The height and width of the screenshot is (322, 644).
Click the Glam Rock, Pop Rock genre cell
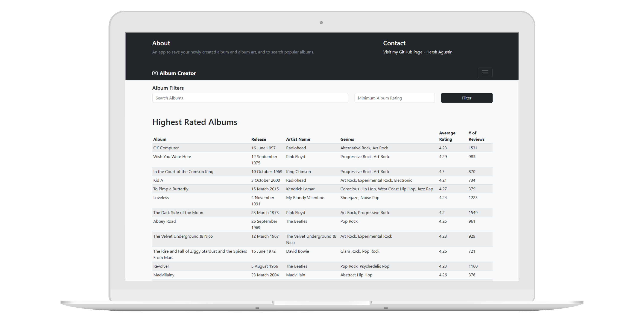tap(360, 251)
